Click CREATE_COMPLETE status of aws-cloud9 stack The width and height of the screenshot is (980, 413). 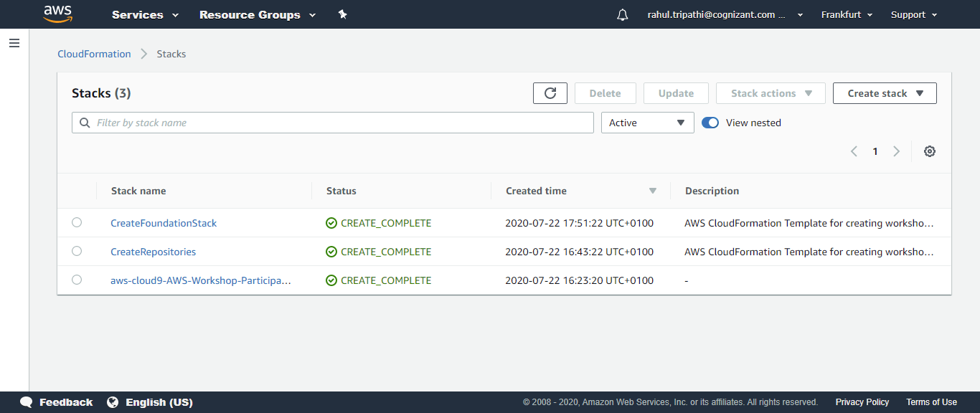pos(386,280)
